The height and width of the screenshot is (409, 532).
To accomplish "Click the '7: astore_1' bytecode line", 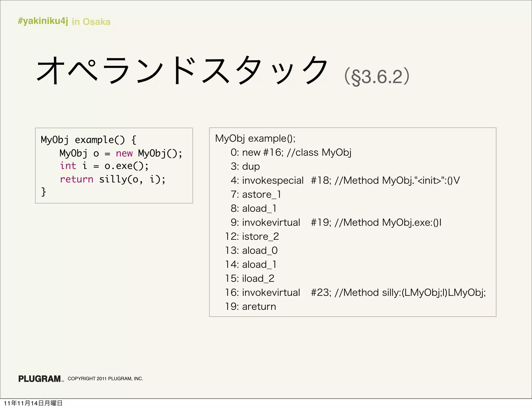I will (x=256, y=194).
